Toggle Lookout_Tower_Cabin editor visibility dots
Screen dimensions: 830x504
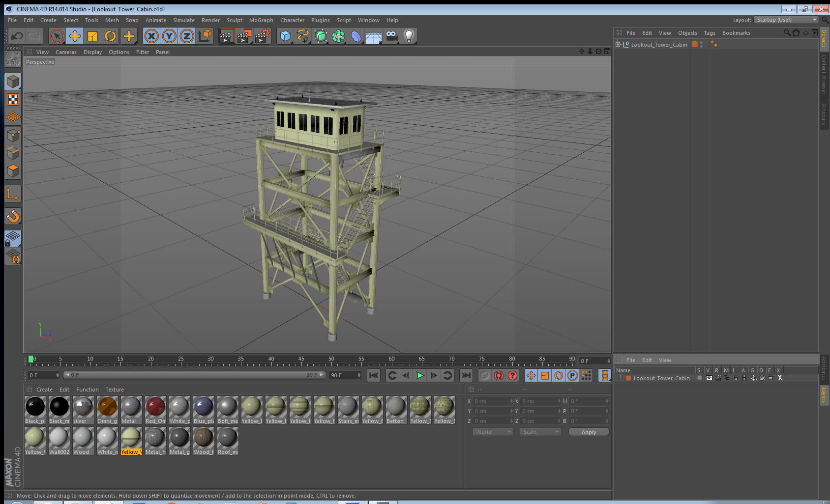coord(702,44)
